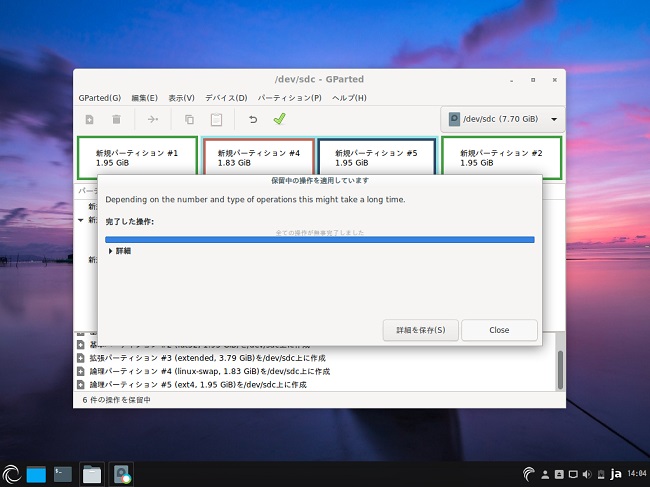
Task: Minimize the GParted window
Action: pyautogui.click(x=512, y=80)
